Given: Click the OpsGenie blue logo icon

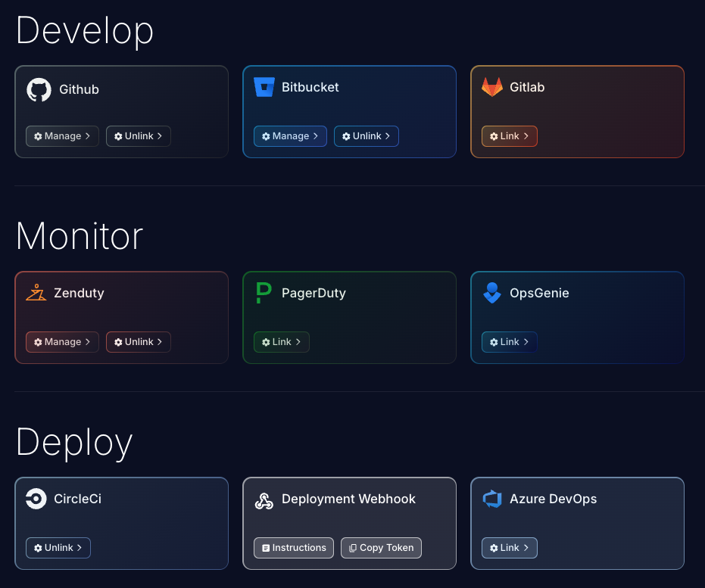Looking at the screenshot, I should click(x=492, y=293).
